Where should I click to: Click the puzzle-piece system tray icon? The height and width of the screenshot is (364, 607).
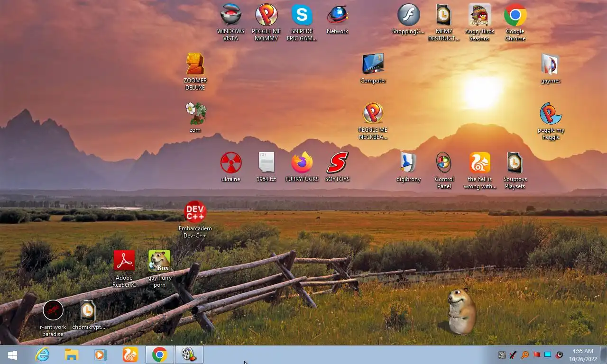coord(502,355)
